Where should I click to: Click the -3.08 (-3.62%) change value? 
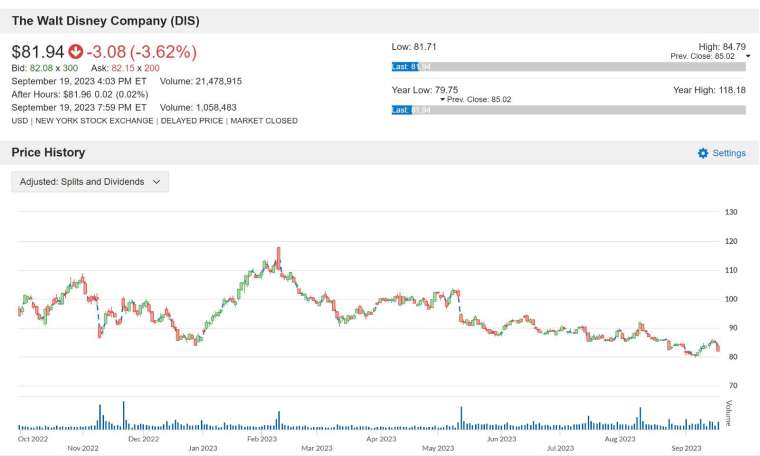142,52
